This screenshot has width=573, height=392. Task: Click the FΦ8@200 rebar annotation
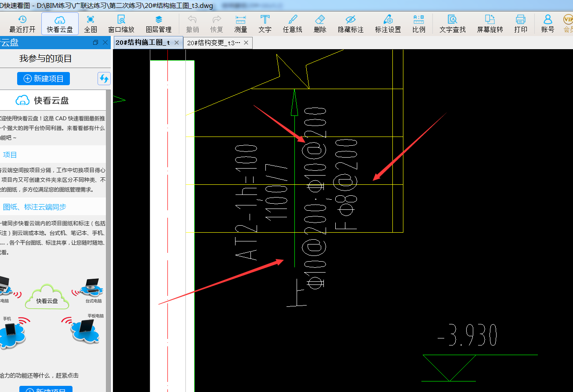[346, 184]
